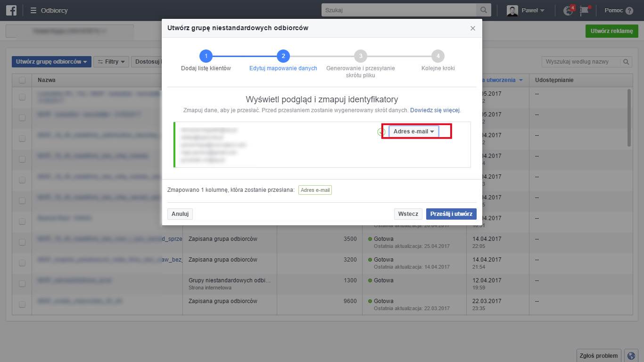Select step 3 Generowanie i przesyłanie skrótu pliku
This screenshot has height=362, width=644.
(x=360, y=56)
